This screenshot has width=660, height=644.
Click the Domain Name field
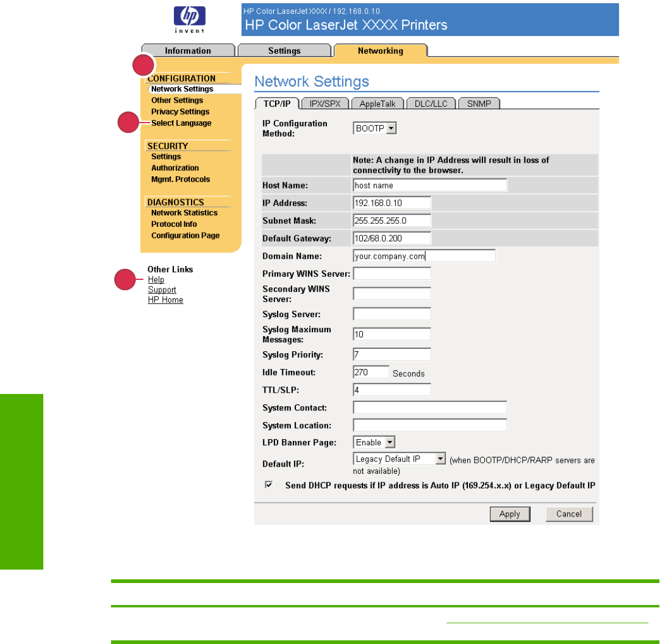[x=425, y=256]
